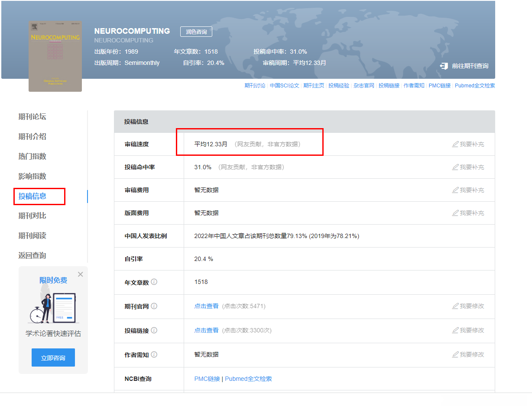Open the 期刊主页 link under the banner
Screen dimensions: 532x409
coord(314,86)
